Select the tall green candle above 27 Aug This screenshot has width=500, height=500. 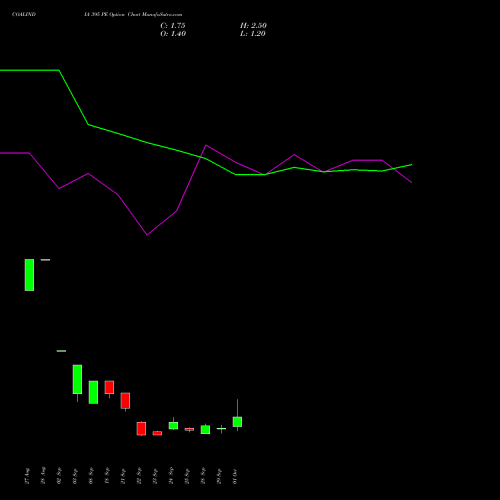coord(29,275)
